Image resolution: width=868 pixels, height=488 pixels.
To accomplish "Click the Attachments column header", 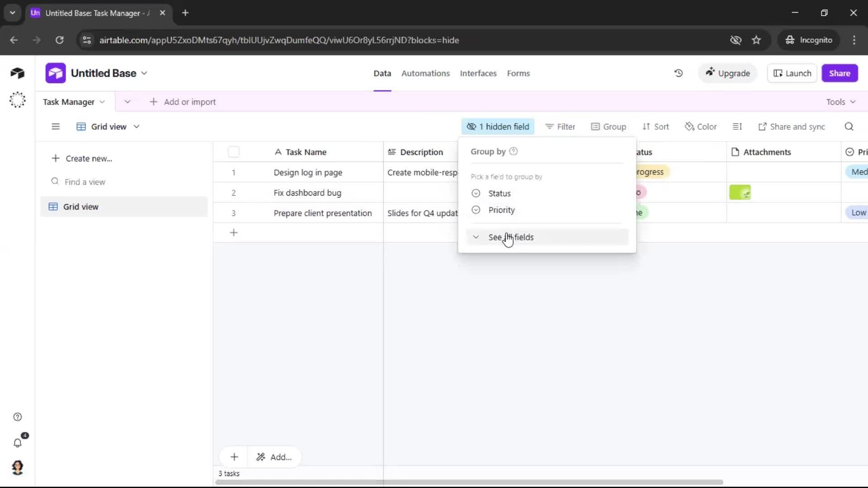I will click(x=783, y=152).
